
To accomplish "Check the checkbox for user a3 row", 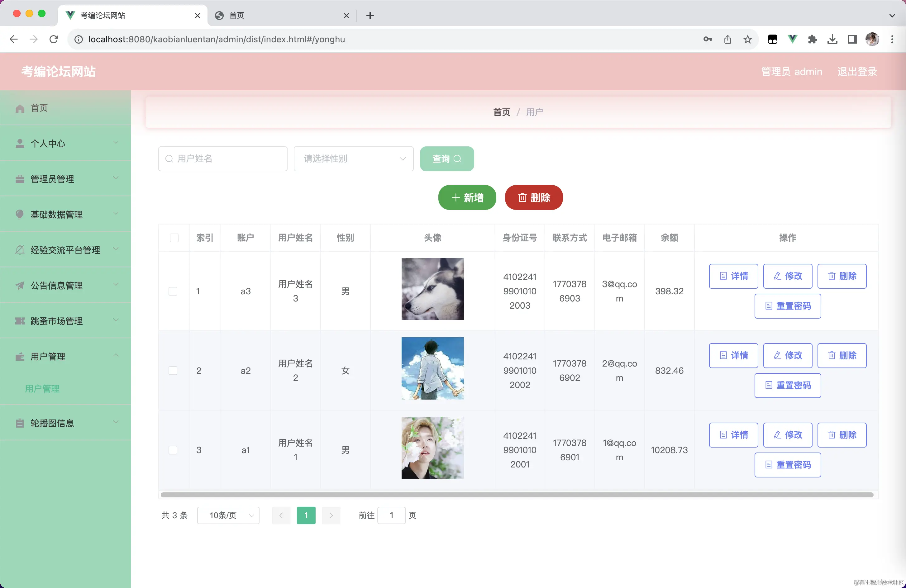I will point(173,291).
